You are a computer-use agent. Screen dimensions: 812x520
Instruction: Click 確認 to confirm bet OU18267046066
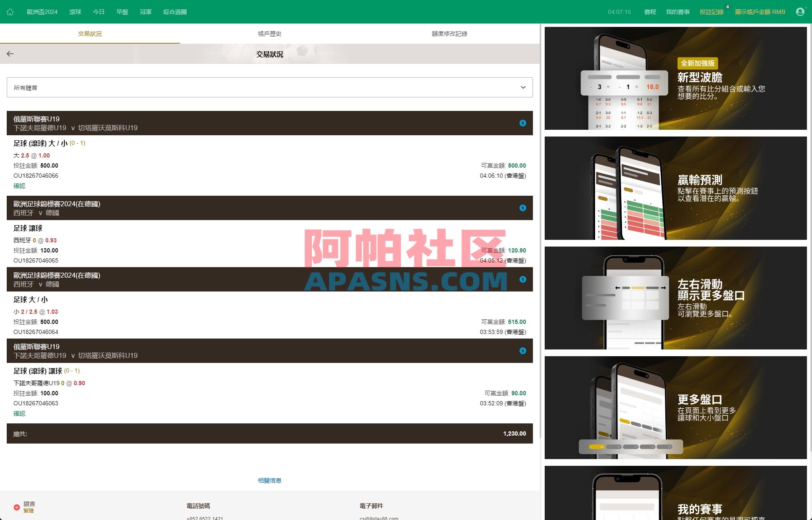(19, 186)
